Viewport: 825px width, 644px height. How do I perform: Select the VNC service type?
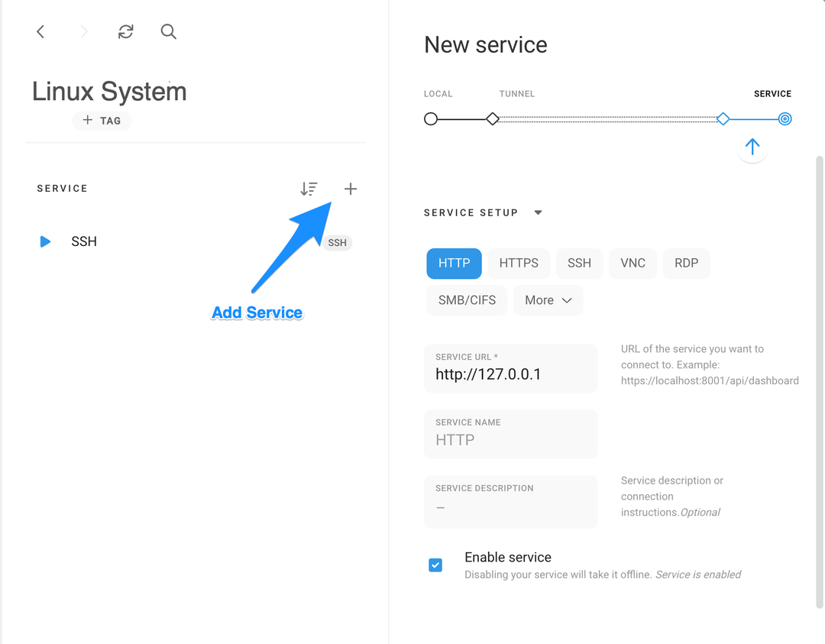click(632, 263)
